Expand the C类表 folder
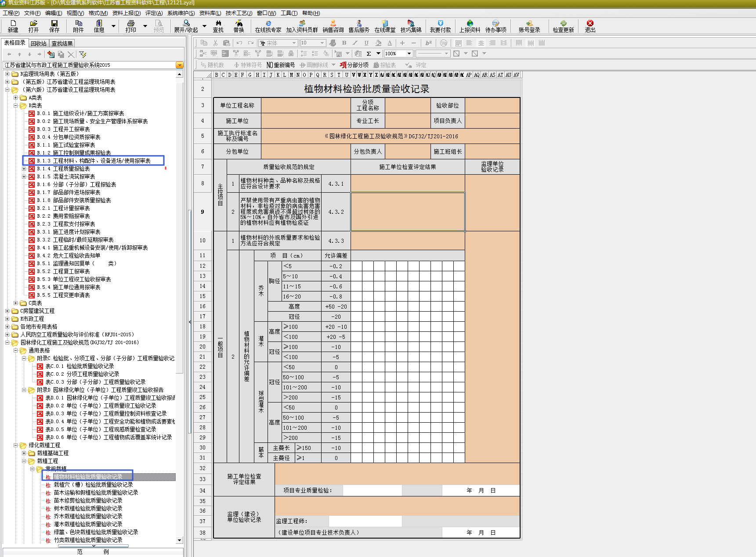 pos(16,303)
